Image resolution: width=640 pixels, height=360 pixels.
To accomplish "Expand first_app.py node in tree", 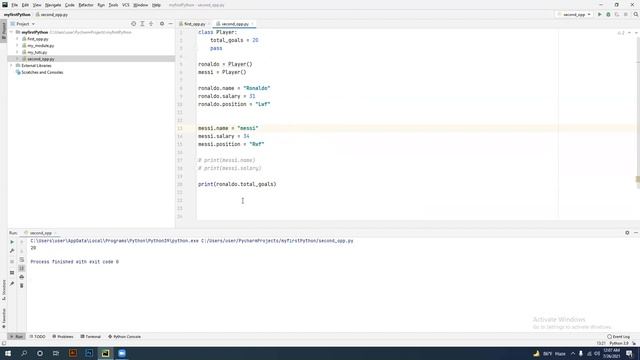I will click(18, 39).
